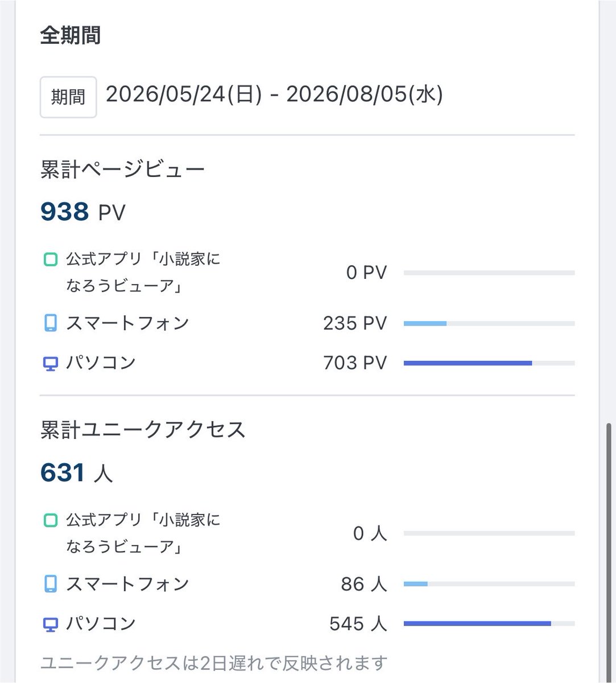Viewport: 616px width, 683px height.
Task: Click the smartphone icon under page views
Action: (51, 323)
